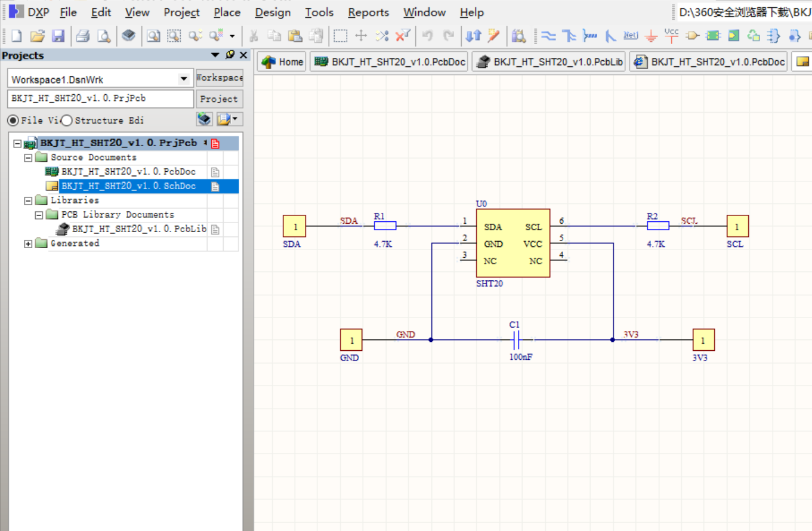Click the Workspace button

click(220, 78)
